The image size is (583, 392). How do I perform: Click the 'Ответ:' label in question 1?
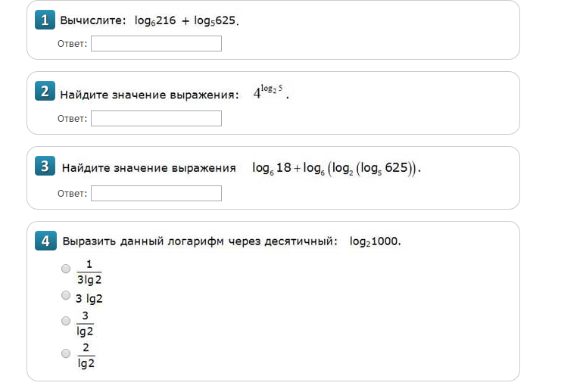click(x=72, y=44)
